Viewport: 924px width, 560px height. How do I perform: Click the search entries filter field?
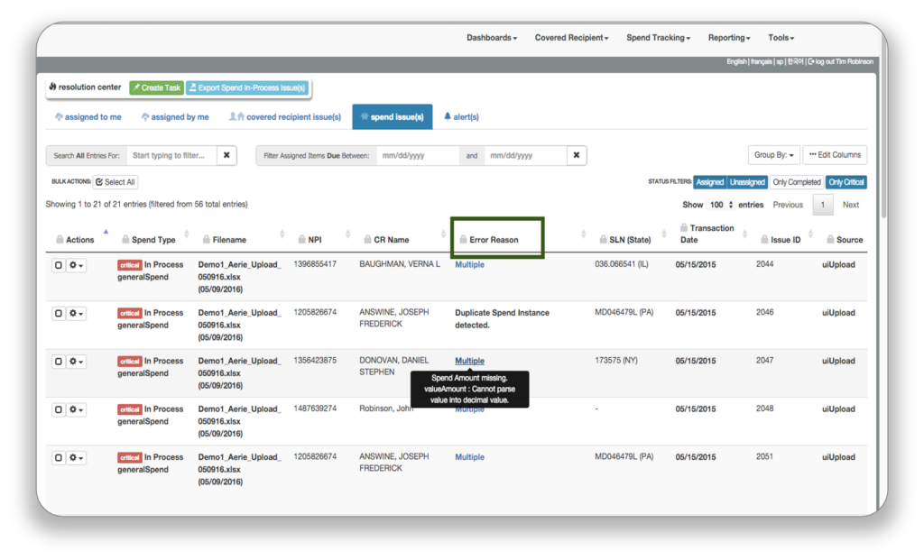pos(171,155)
